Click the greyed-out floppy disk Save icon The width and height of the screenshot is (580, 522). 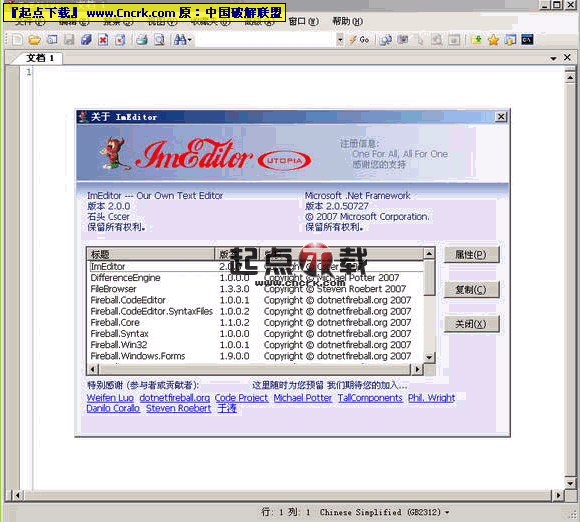(x=69, y=40)
